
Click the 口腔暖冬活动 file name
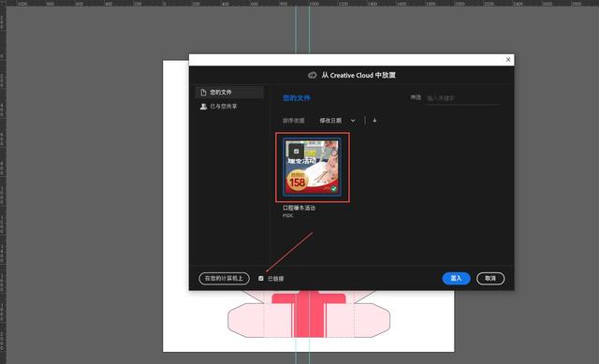pyautogui.click(x=299, y=208)
